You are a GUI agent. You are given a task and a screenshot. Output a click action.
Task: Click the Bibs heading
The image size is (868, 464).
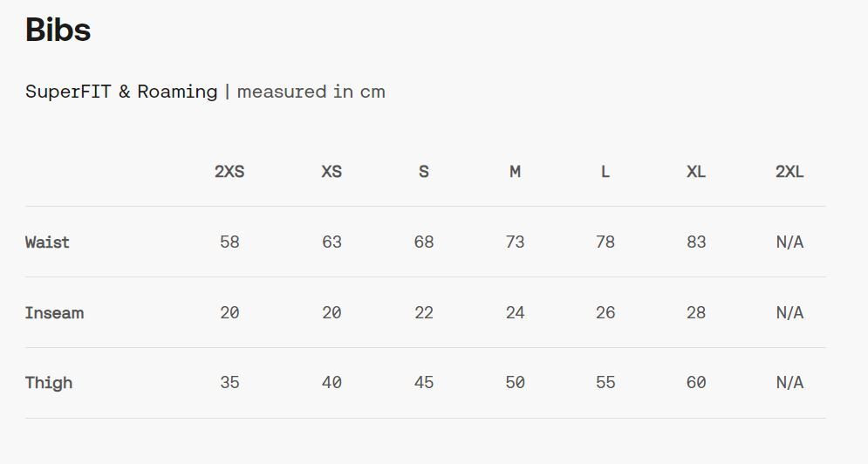(58, 31)
